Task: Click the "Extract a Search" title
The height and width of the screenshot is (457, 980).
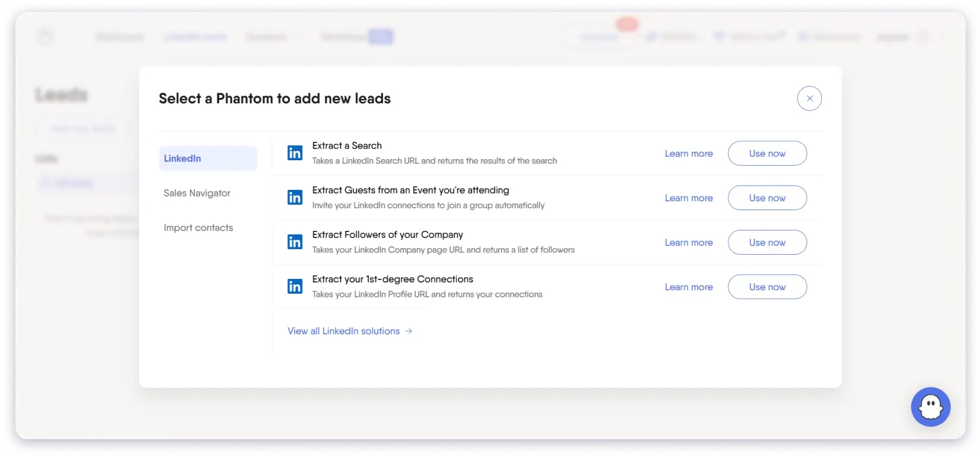Action: [x=347, y=145]
